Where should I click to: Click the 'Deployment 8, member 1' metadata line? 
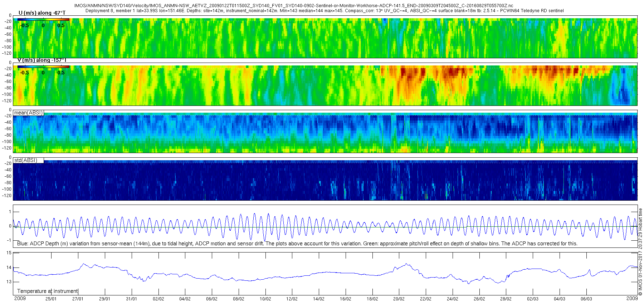[x=325, y=11]
